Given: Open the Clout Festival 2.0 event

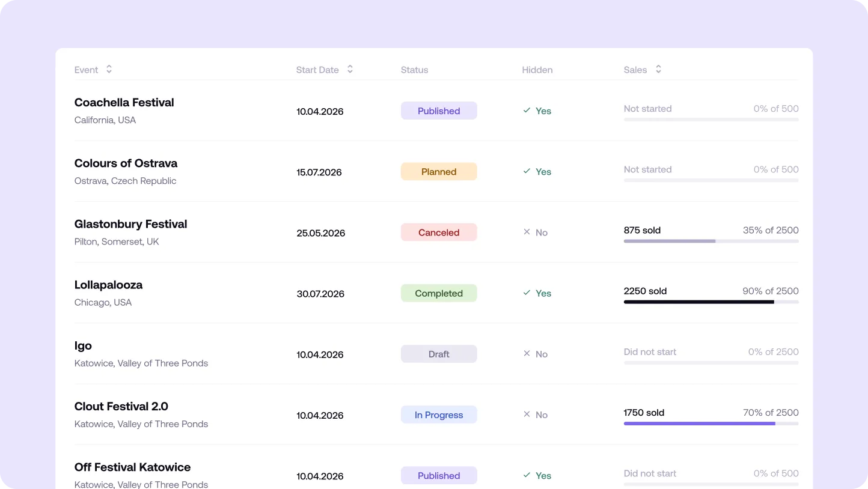Looking at the screenshot, I should click(x=121, y=406).
